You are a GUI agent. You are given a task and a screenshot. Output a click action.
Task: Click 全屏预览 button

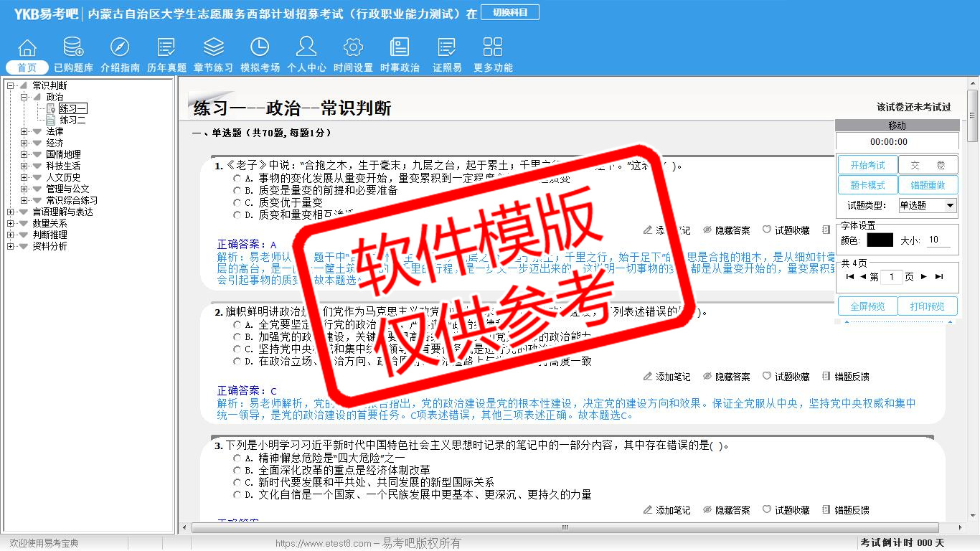[x=868, y=306]
